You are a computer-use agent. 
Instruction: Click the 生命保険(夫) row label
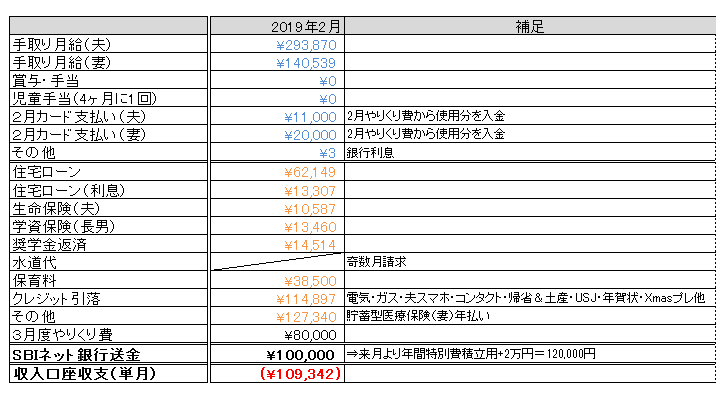[109, 208]
